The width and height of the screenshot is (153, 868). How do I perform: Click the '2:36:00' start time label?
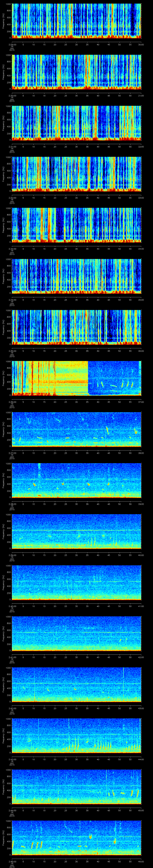pyautogui.click(x=12, y=402)
